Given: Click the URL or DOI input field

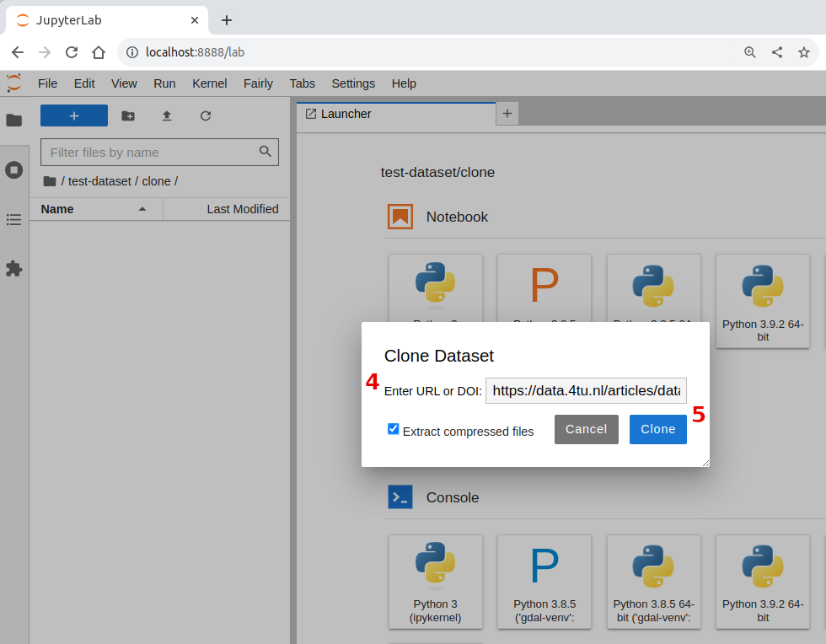Looking at the screenshot, I should click(x=586, y=390).
